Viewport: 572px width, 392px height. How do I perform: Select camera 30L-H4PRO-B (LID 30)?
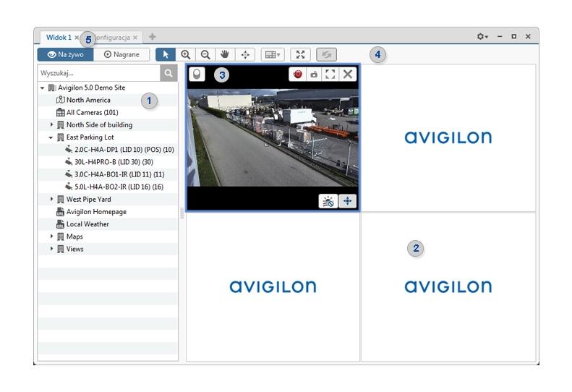pos(108,162)
